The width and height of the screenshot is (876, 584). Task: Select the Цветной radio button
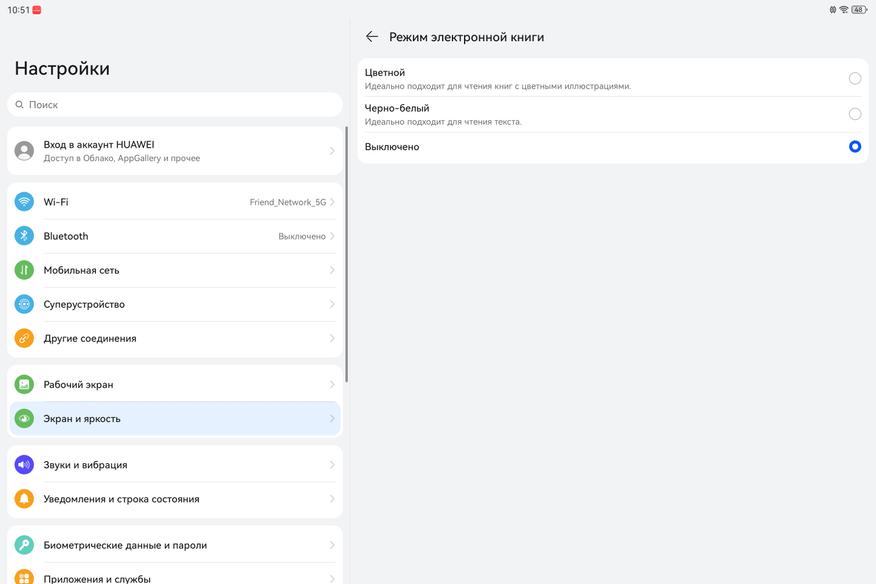[x=855, y=78]
